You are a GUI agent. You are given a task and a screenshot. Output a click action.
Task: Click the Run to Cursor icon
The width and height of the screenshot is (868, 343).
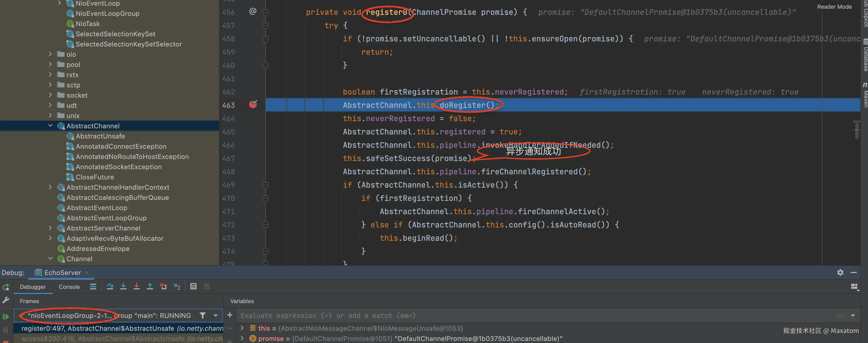click(177, 287)
